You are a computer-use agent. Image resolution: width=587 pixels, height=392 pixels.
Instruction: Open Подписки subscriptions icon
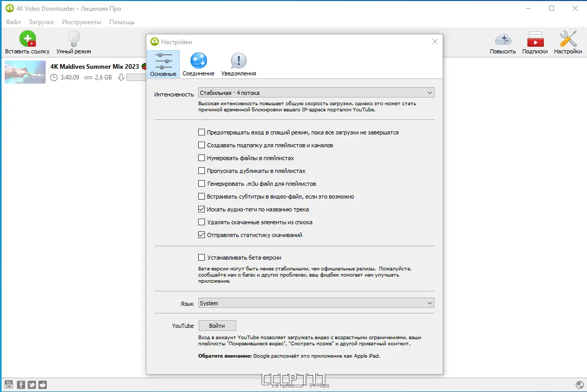click(x=535, y=39)
